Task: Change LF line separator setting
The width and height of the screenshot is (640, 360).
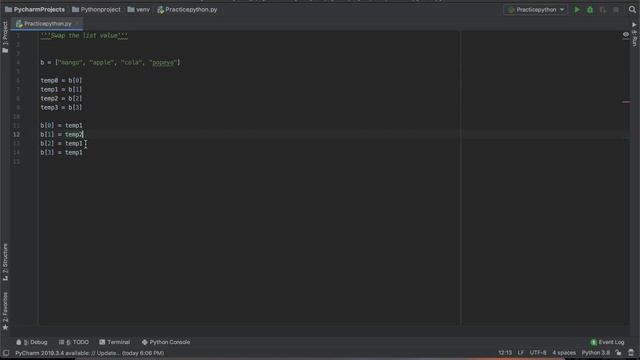Action: click(x=521, y=353)
